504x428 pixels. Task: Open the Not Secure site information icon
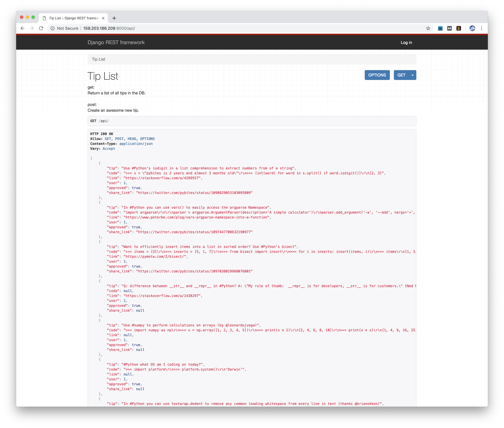tap(53, 28)
